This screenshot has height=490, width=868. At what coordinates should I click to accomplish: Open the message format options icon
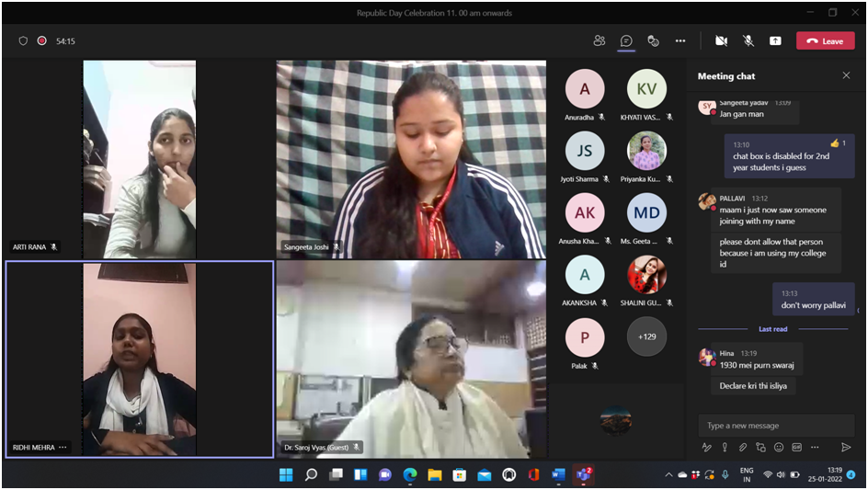coord(707,448)
